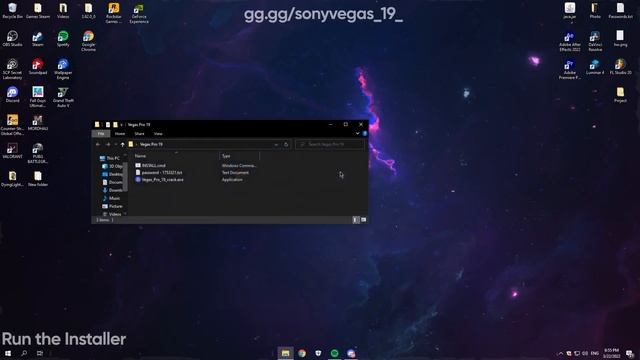Image resolution: width=640 pixels, height=360 pixels.
Task: Select the DaVinci Resolve desktop shortcut
Action: tap(595, 42)
